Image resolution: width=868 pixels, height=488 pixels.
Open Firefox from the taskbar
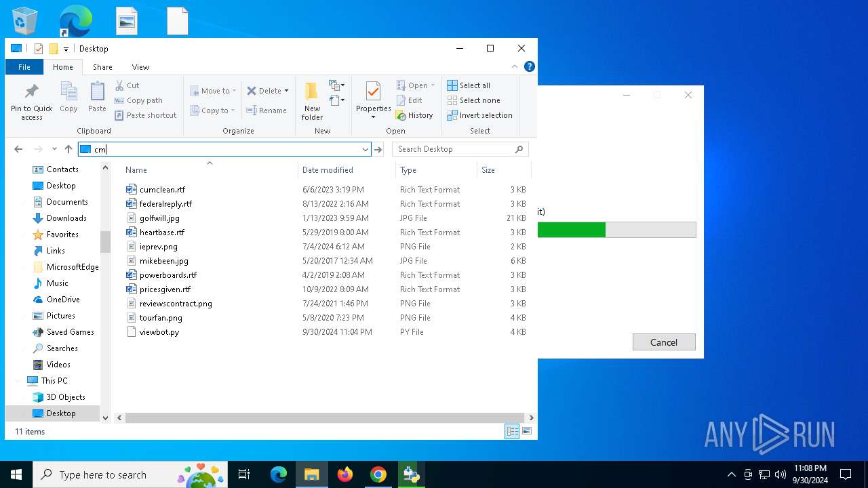click(x=345, y=474)
